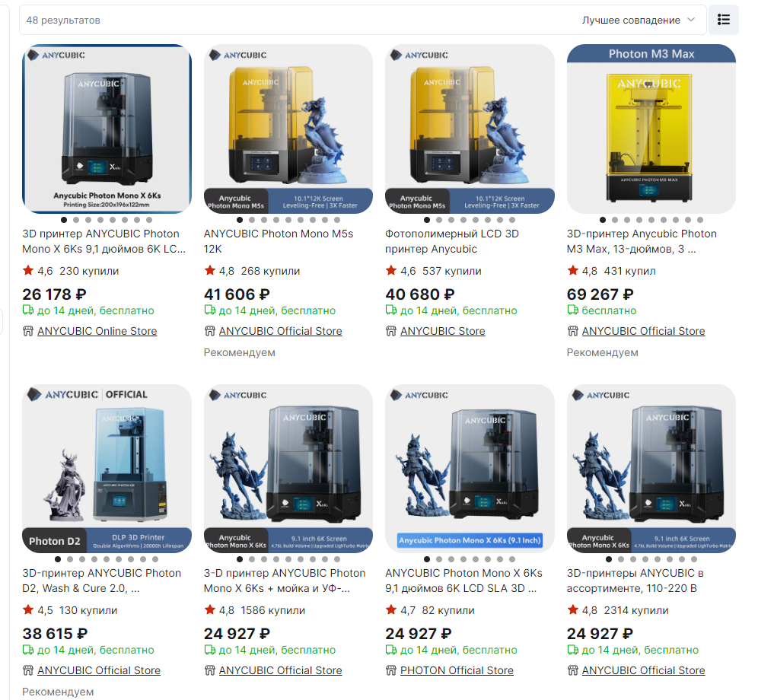Click the red rating star of Photon D2 listing

pyautogui.click(x=28, y=609)
